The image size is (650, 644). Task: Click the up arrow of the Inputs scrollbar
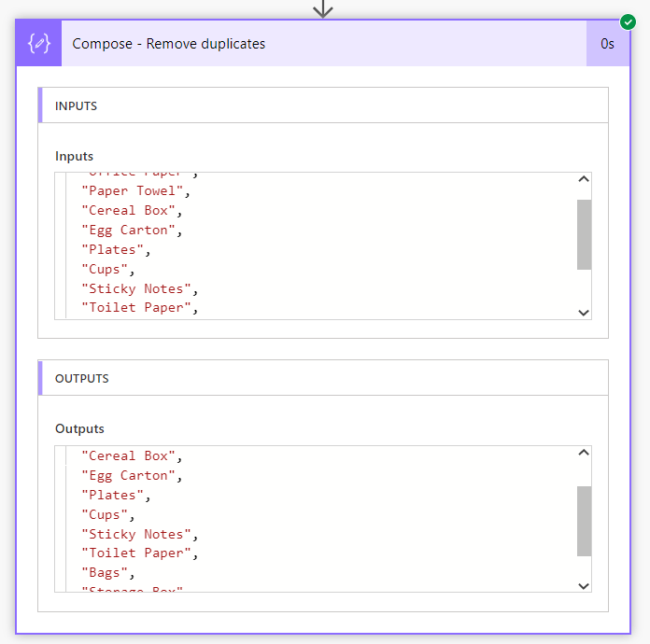(x=584, y=180)
